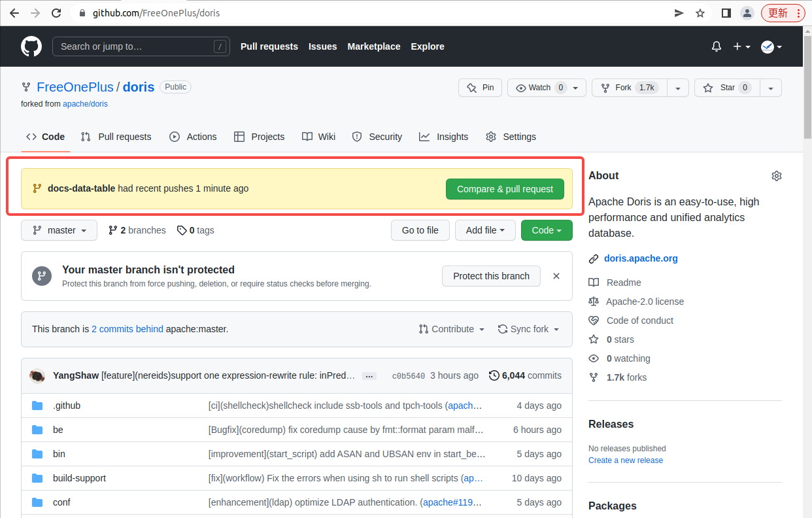Click the send/share icon in address bar
Viewport: 812px width, 518px height.
(x=679, y=13)
